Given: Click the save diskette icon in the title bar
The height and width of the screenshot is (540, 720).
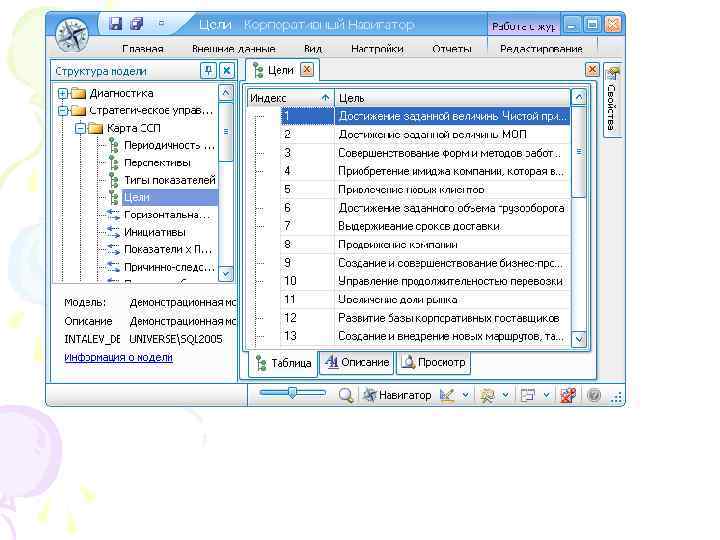Looking at the screenshot, I should (115, 23).
